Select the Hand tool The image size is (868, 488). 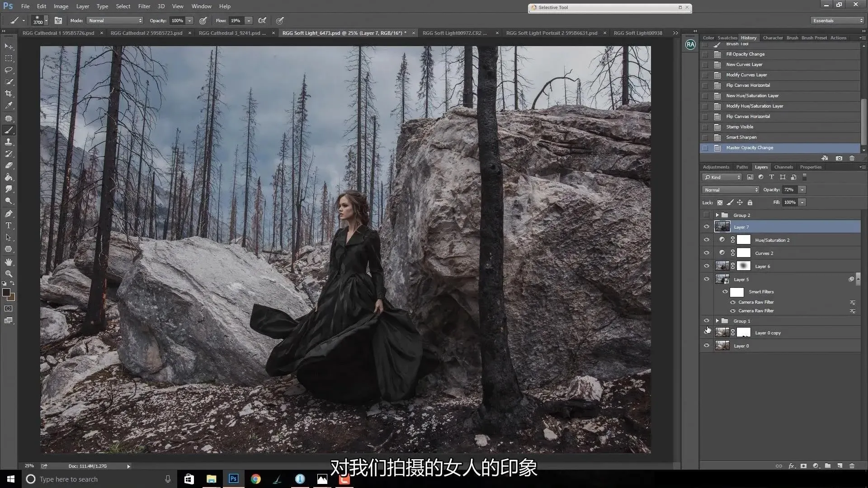point(9,262)
